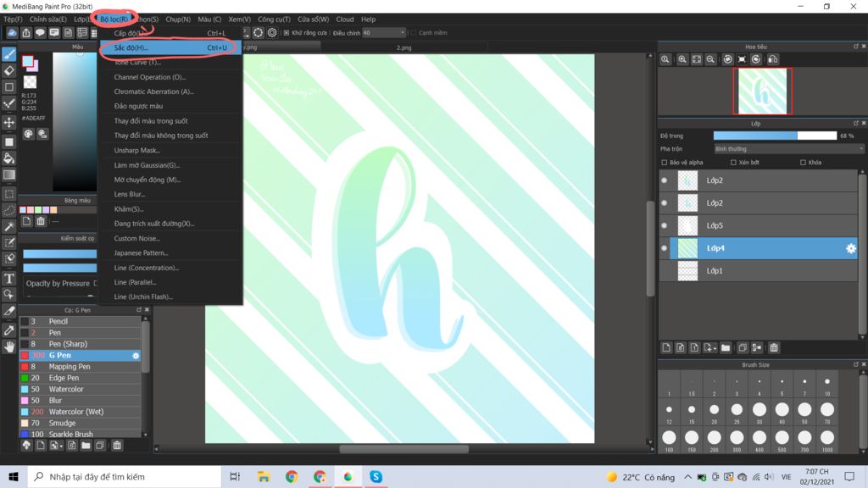Open G Pen brush settings gear
The image size is (868, 488).
click(x=136, y=355)
